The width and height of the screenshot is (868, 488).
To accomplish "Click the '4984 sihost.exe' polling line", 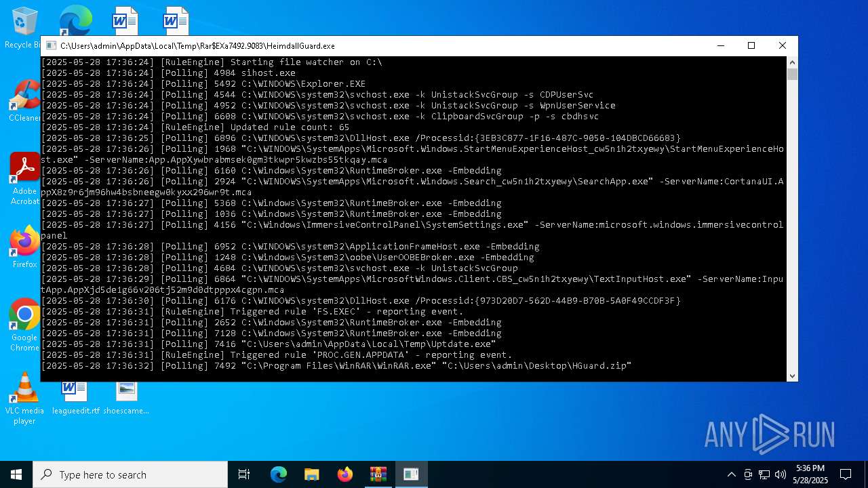I will (x=168, y=73).
